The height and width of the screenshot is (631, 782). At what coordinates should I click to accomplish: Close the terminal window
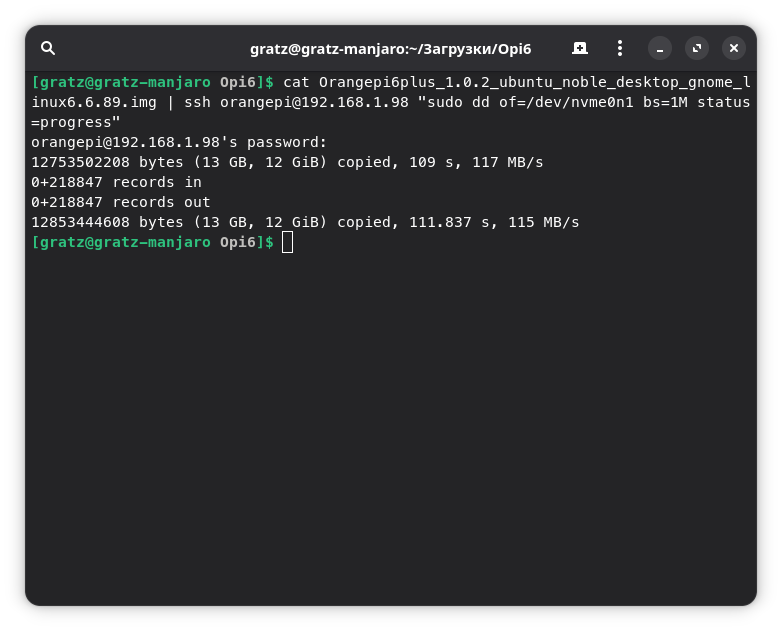(x=734, y=48)
